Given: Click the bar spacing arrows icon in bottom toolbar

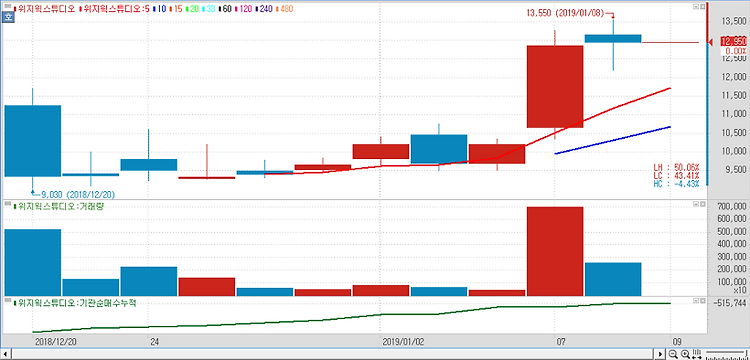Looking at the screenshot, I should [x=698, y=354].
